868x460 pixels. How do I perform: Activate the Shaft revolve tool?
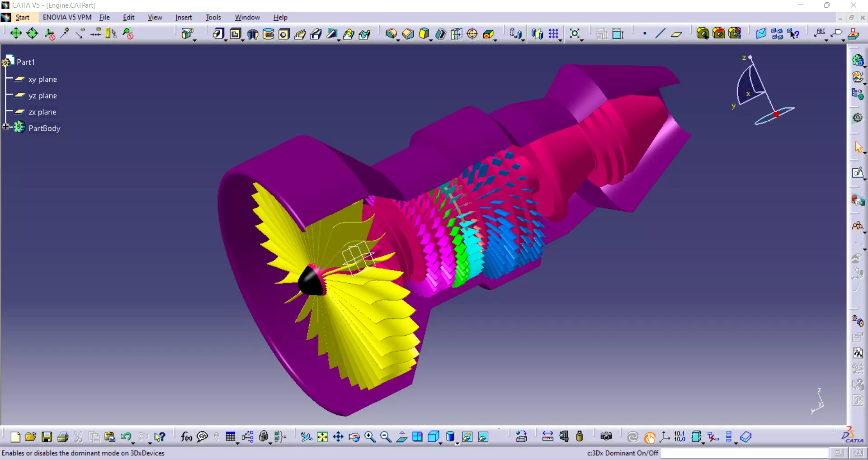252,34
